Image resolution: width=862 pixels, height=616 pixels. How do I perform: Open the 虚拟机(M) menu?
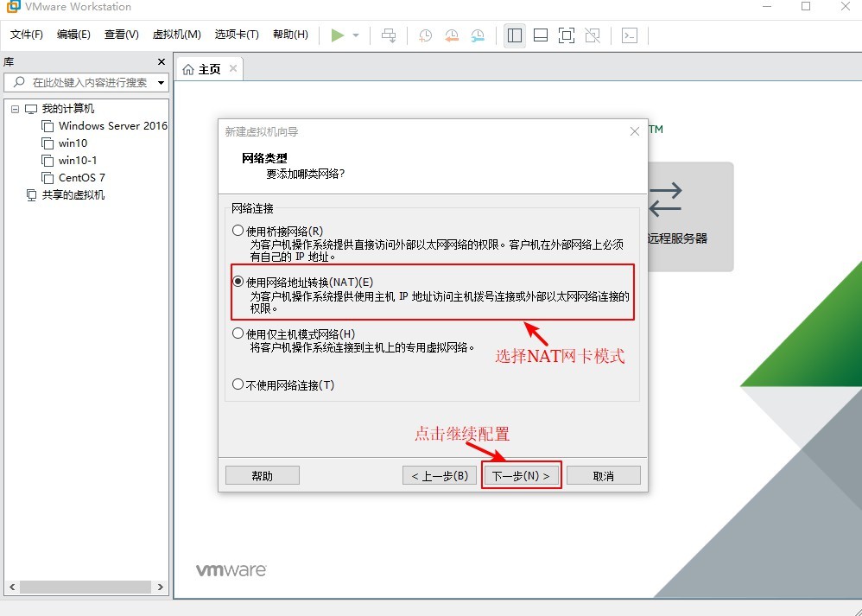point(176,35)
